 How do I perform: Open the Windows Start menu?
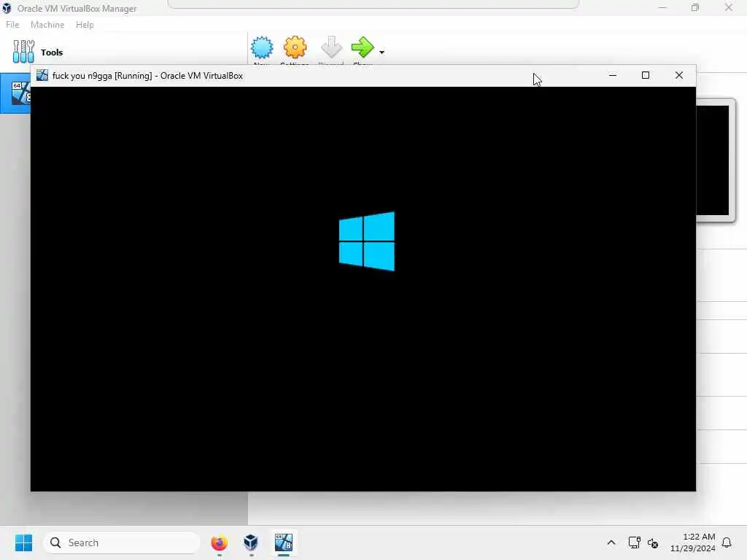(x=23, y=542)
